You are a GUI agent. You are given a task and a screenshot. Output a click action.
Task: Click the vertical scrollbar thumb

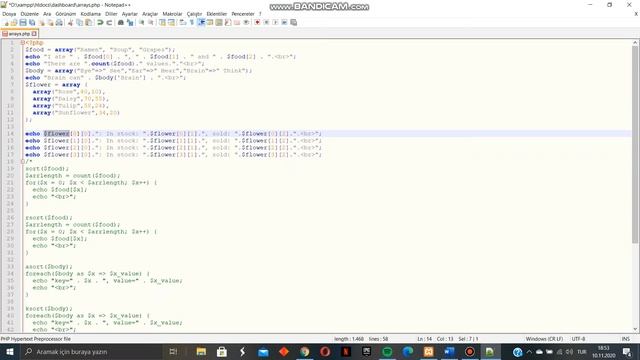click(636, 144)
